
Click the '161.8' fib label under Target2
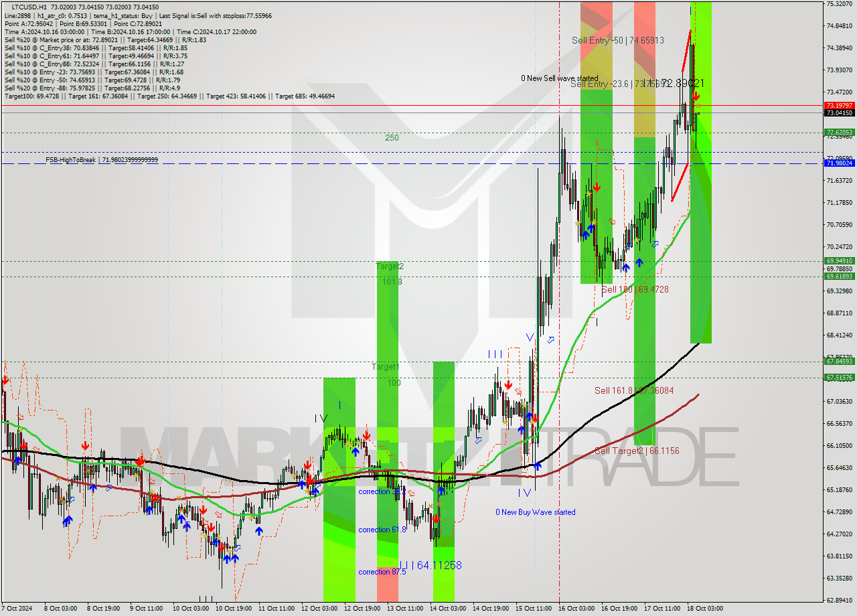(392, 282)
